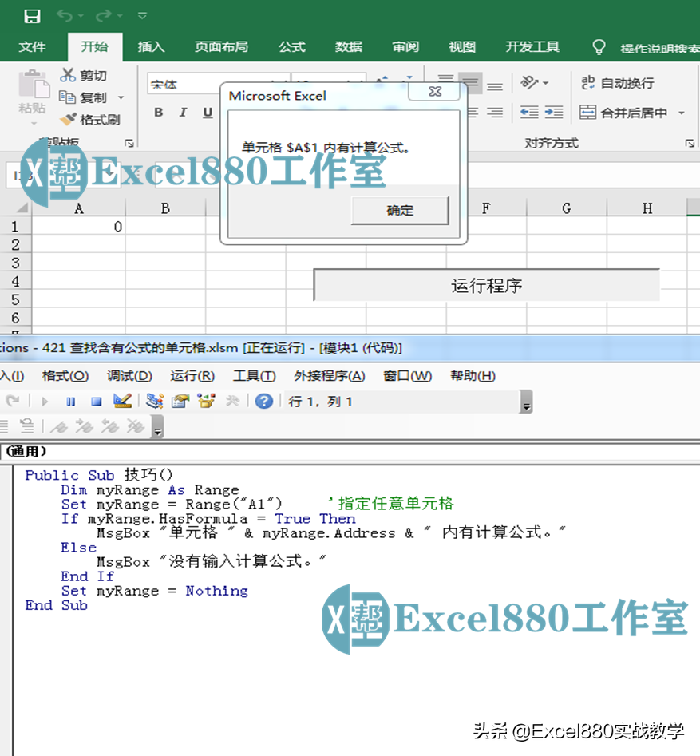This screenshot has width=700, height=756.
Task: Switch to the 视图 ribbon tab
Action: point(462,47)
